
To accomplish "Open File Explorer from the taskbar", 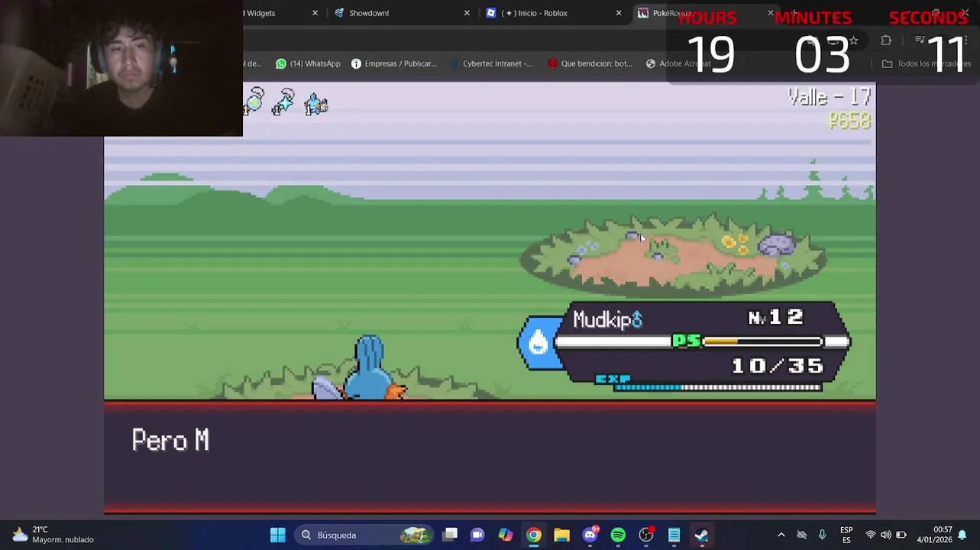I will click(x=562, y=535).
